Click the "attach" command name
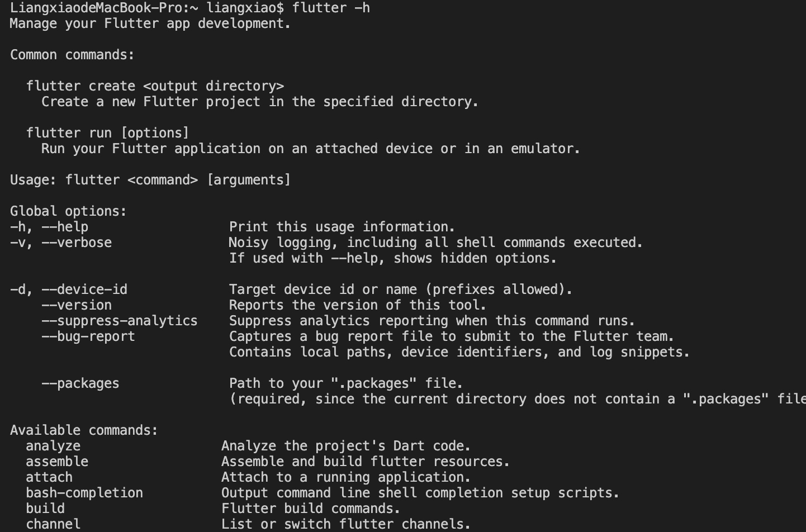 tap(49, 477)
